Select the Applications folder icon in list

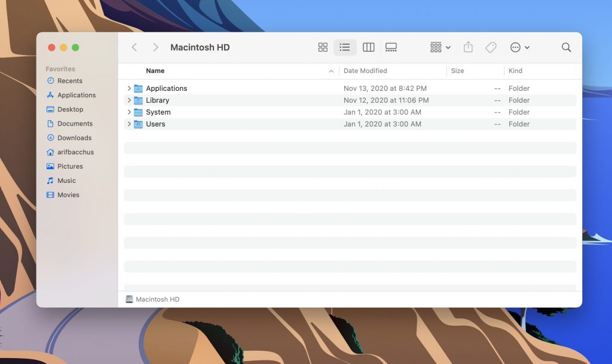click(x=138, y=88)
